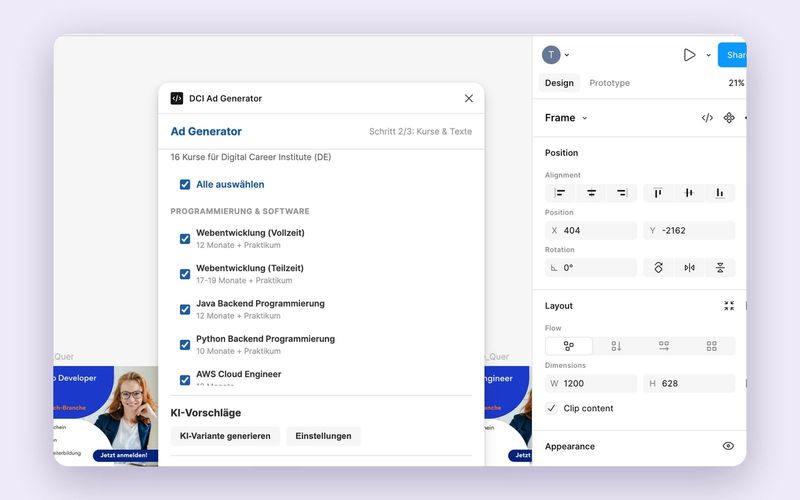
Task: Click the Schritt 2/3: Kurse & Texte text
Action: pyautogui.click(x=420, y=132)
